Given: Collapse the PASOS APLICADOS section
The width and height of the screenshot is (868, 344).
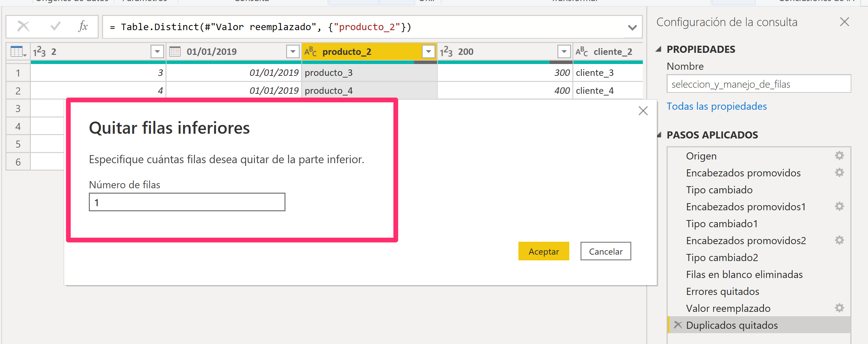Looking at the screenshot, I should coord(659,135).
